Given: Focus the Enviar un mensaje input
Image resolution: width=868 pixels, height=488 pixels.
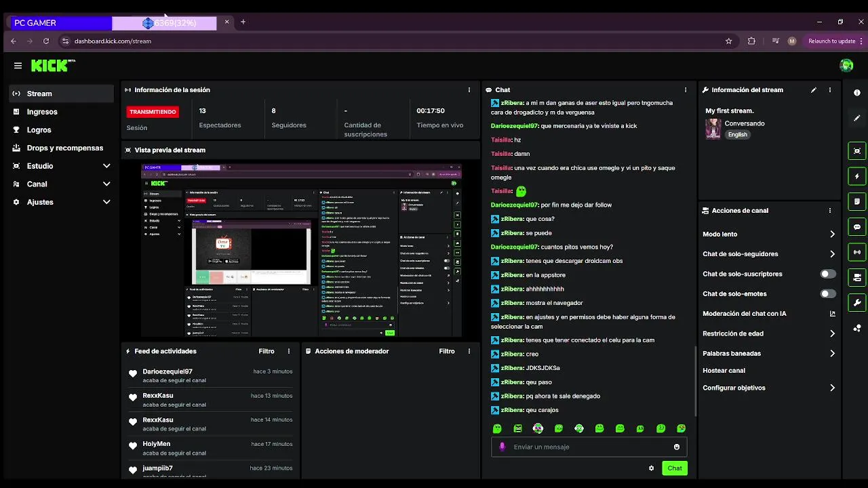Looking at the screenshot, I should point(589,447).
